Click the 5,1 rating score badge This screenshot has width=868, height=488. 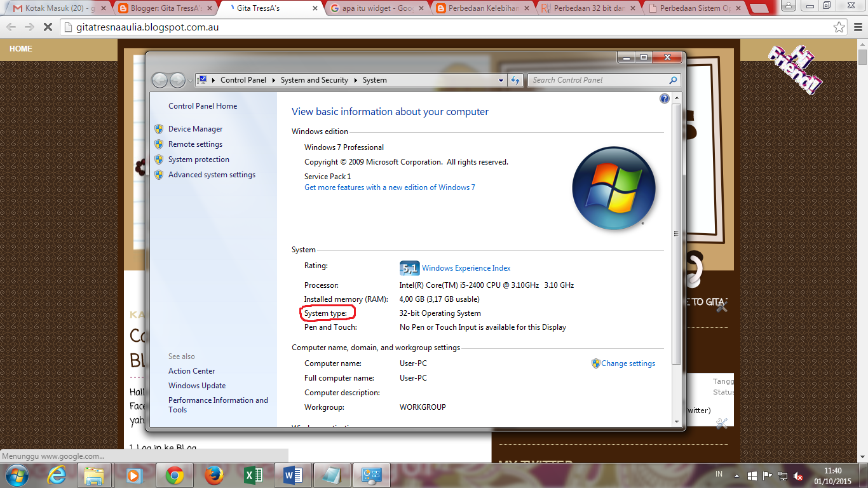click(x=409, y=268)
